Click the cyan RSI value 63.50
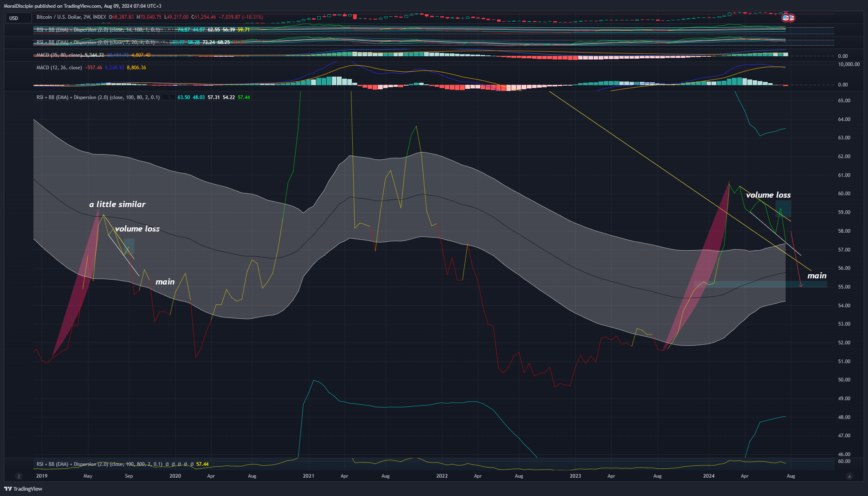 point(183,97)
